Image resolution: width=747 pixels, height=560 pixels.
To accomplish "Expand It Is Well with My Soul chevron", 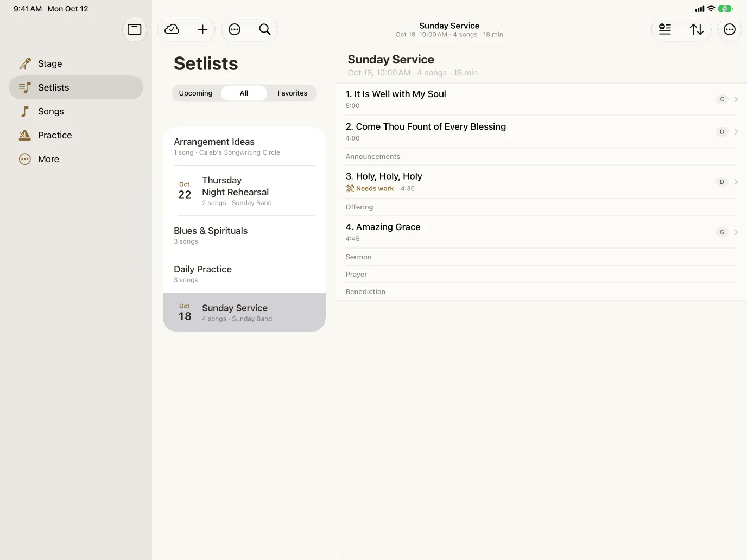I will [x=736, y=99].
